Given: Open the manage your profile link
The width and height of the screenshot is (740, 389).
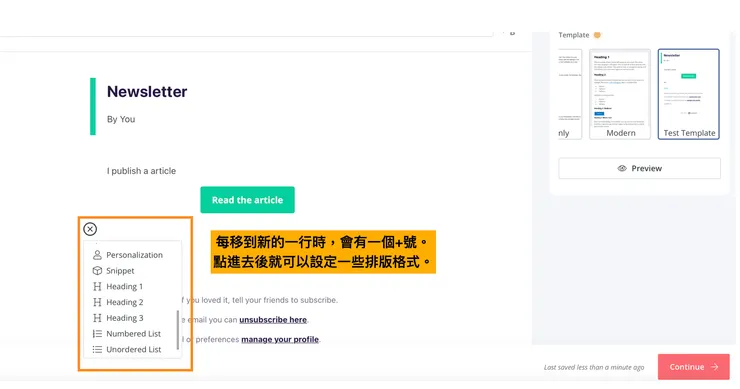Looking at the screenshot, I should (280, 339).
